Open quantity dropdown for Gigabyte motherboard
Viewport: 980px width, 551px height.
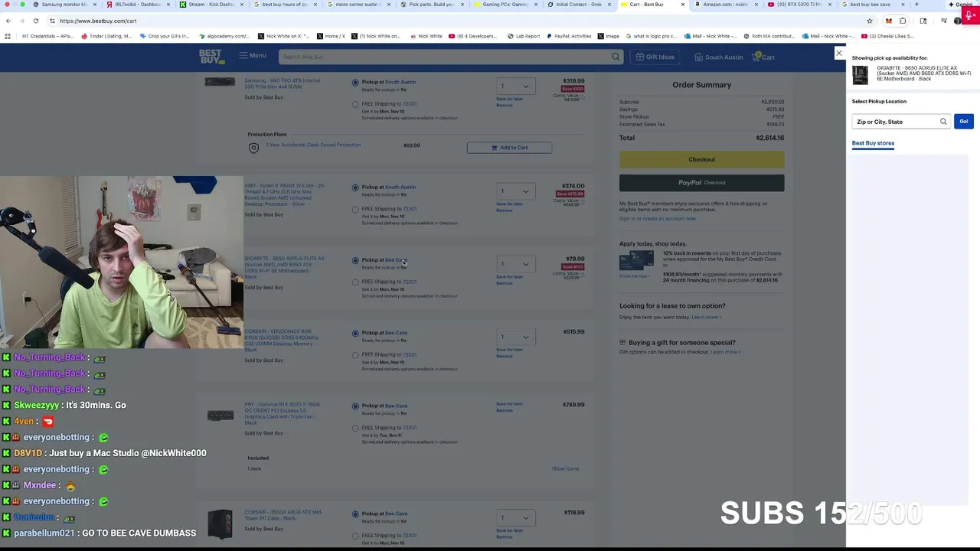(514, 264)
